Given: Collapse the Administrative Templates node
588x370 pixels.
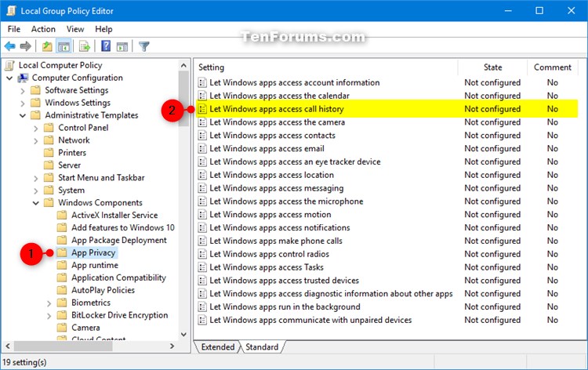Looking at the screenshot, I should pyautogui.click(x=23, y=115).
